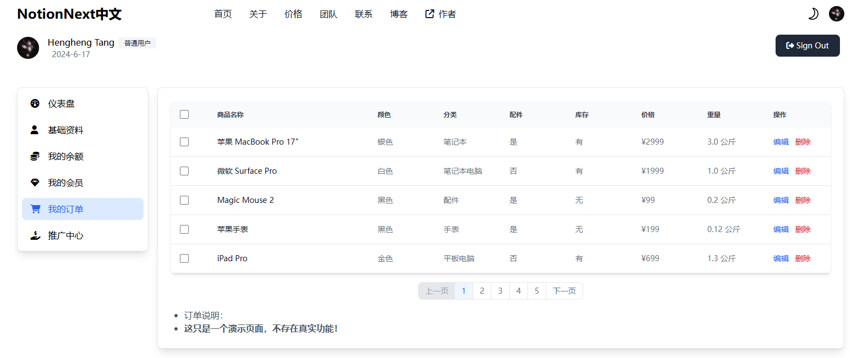Delete the 微软 Surface Pro row (删除)
868x358 pixels.
click(803, 171)
